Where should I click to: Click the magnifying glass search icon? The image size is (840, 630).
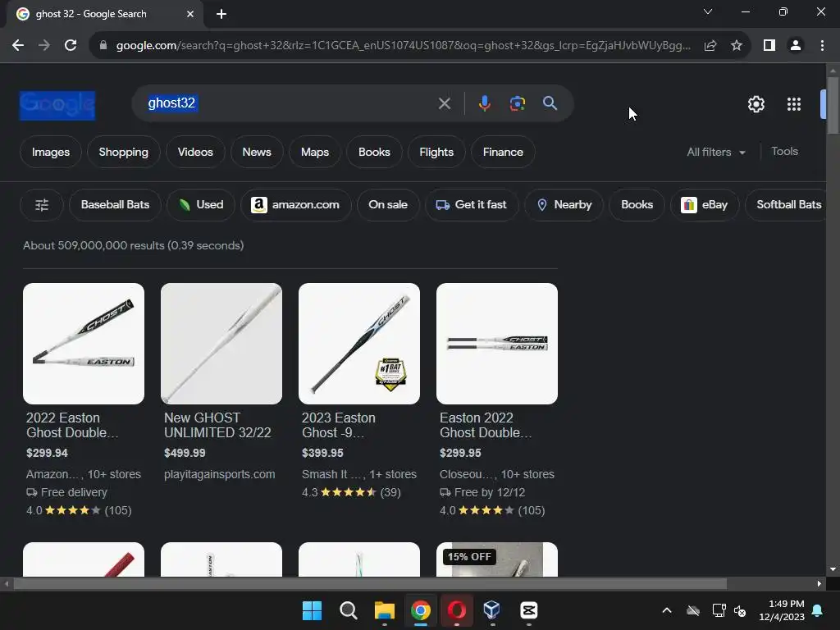point(550,103)
